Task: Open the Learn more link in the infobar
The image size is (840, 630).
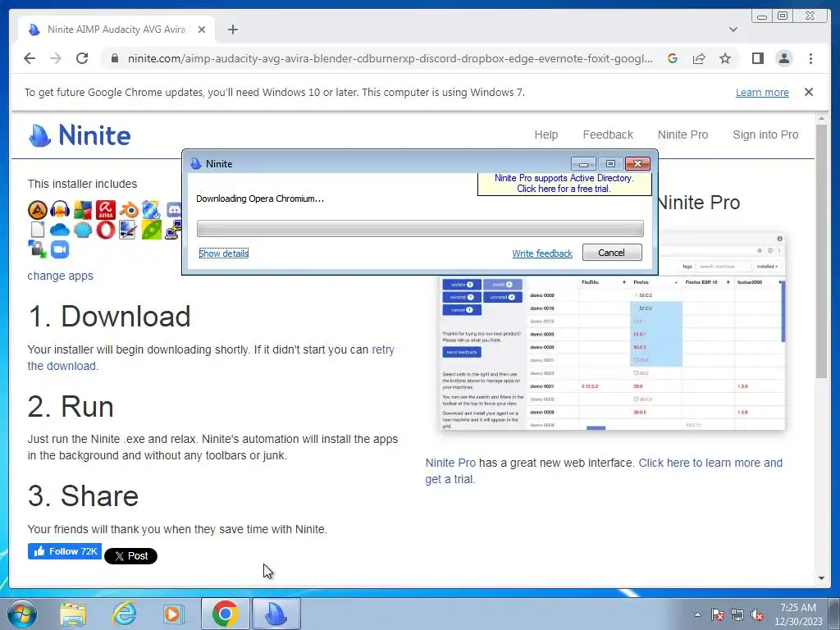Action: pyautogui.click(x=762, y=92)
